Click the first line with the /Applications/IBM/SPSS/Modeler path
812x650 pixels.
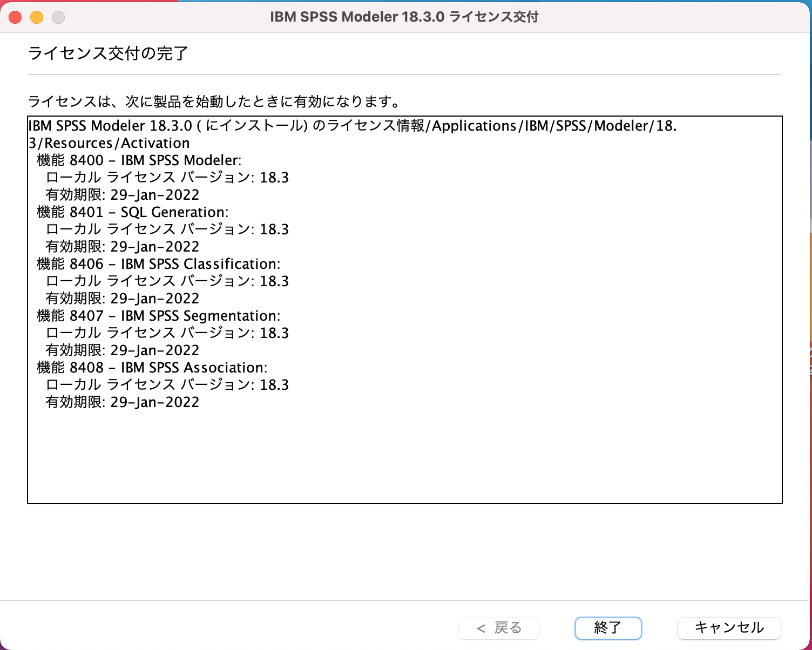pyautogui.click(x=353, y=126)
